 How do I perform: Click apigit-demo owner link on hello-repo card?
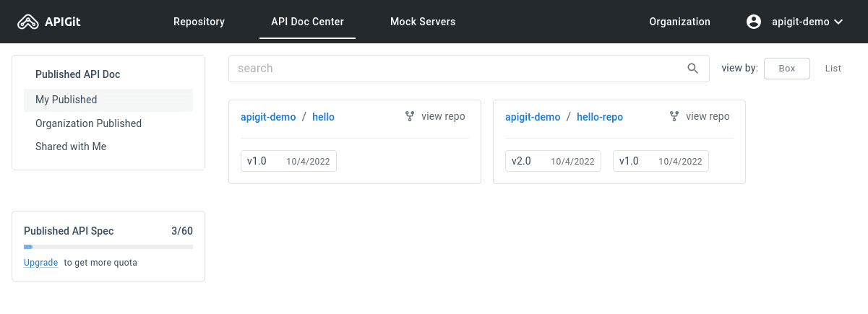533,117
